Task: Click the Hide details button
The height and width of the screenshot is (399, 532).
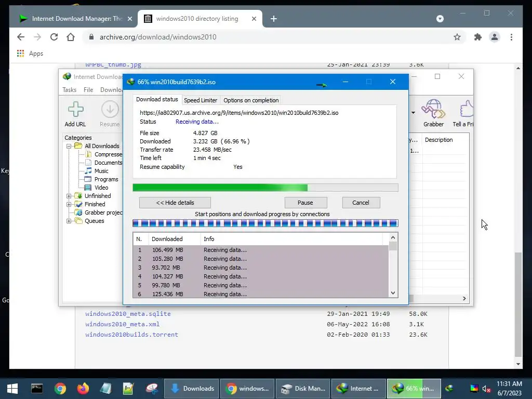Action: pyautogui.click(x=175, y=203)
